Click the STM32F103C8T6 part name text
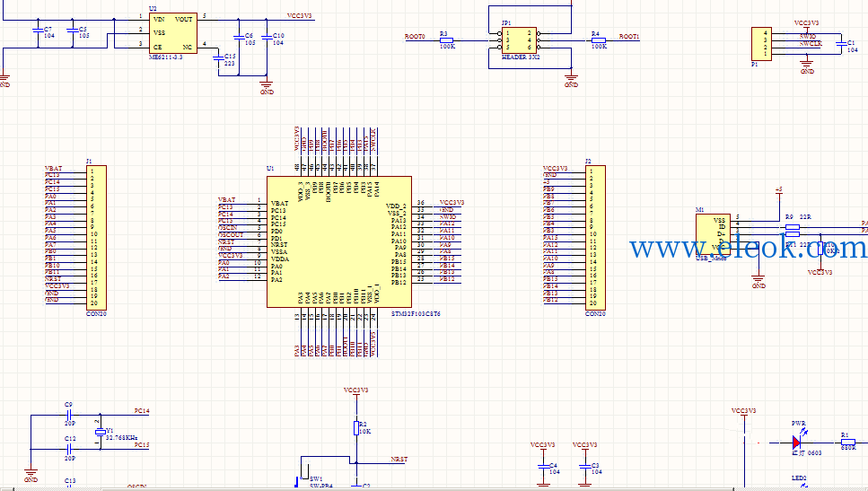 [416, 314]
